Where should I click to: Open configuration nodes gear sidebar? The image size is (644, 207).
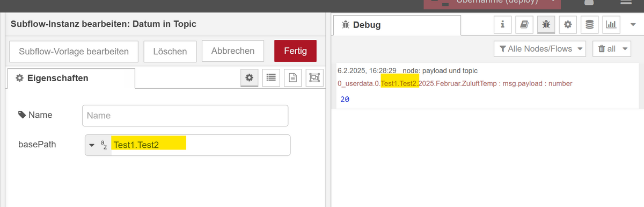coord(567,24)
